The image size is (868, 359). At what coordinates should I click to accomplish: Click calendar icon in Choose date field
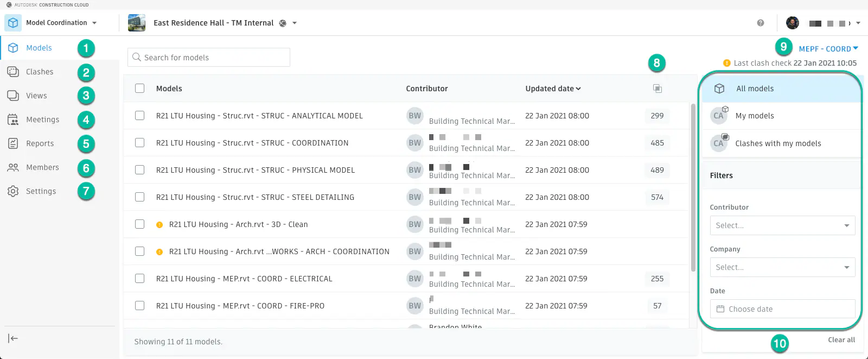point(720,309)
